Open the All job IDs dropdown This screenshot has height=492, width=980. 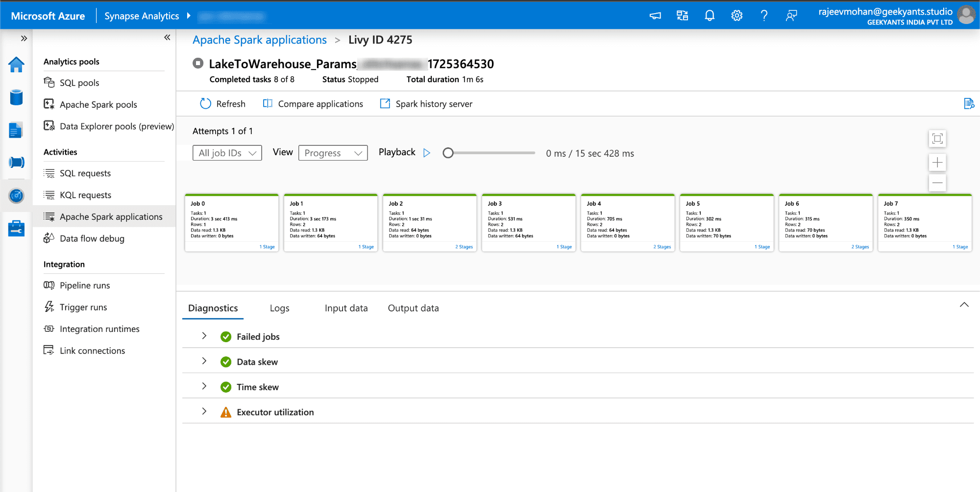(x=227, y=153)
